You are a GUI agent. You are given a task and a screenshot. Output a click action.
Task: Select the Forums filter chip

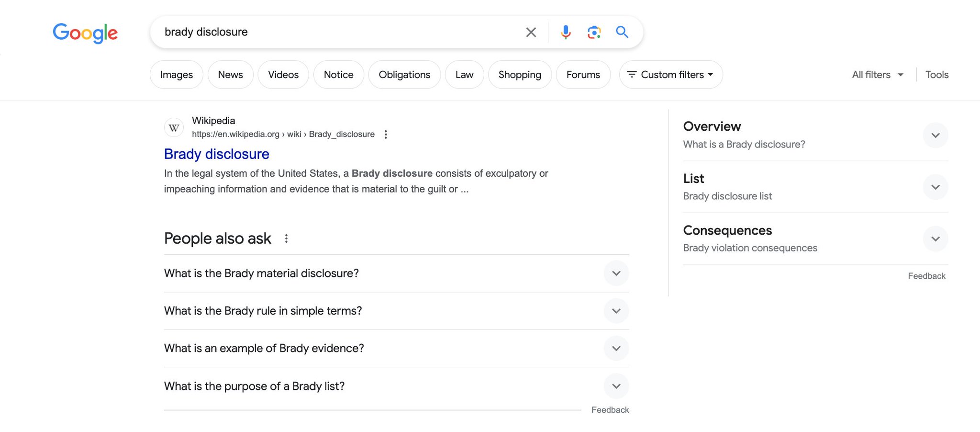tap(583, 75)
